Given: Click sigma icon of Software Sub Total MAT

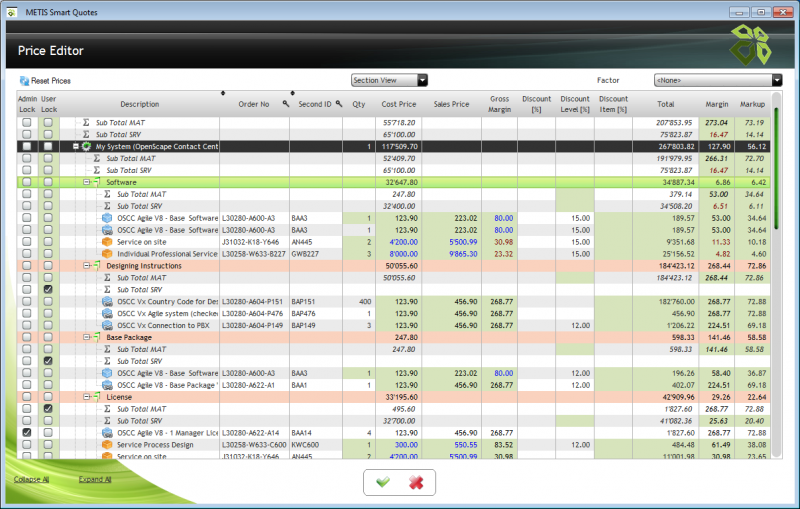Looking at the screenshot, I should coord(107,194).
